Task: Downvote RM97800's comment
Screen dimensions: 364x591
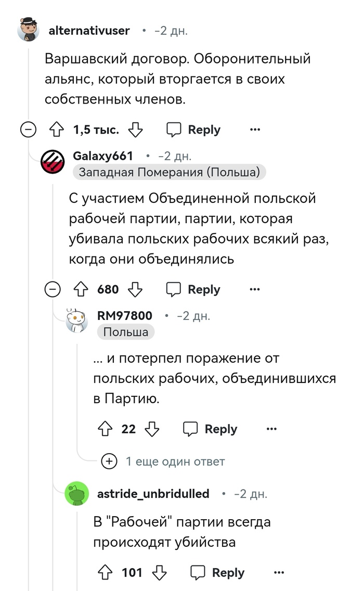Action: (x=152, y=429)
